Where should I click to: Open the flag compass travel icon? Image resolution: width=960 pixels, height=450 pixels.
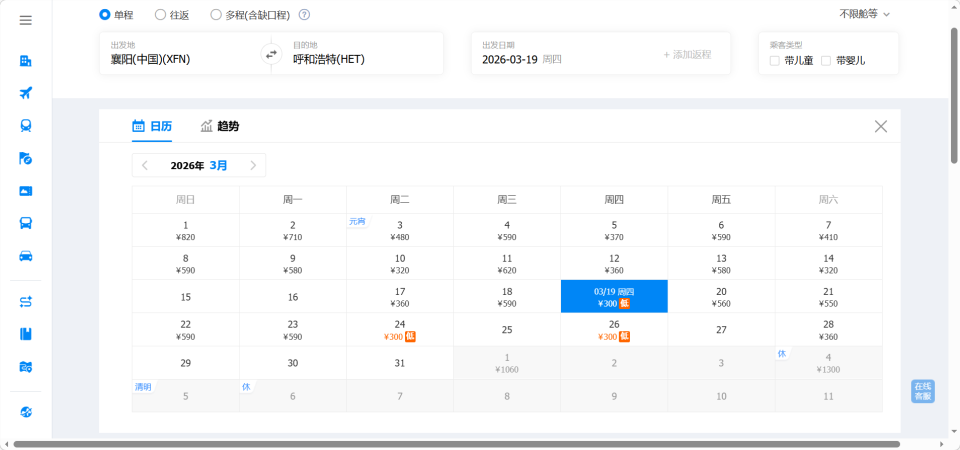26,159
